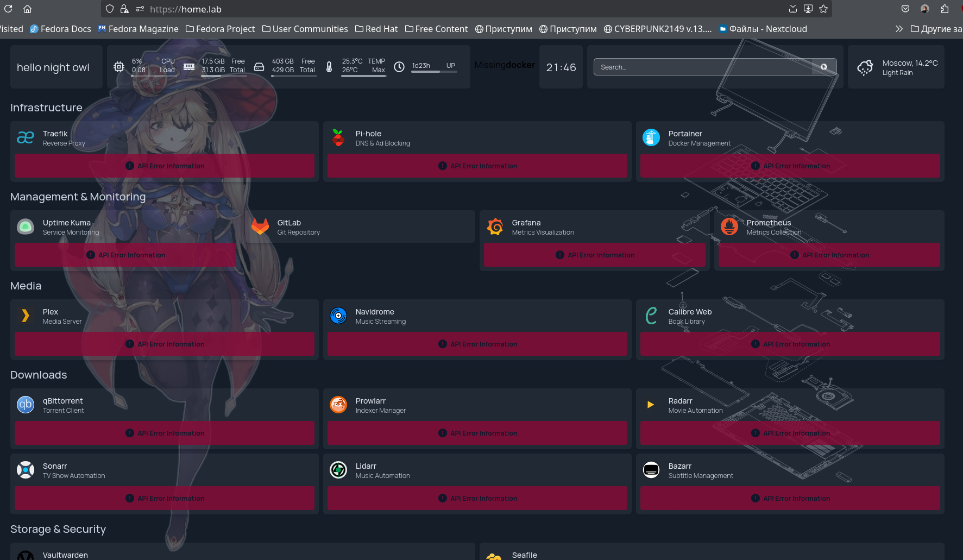Open the Traefik service icon
Image resolution: width=963 pixels, height=560 pixels.
pyautogui.click(x=26, y=138)
